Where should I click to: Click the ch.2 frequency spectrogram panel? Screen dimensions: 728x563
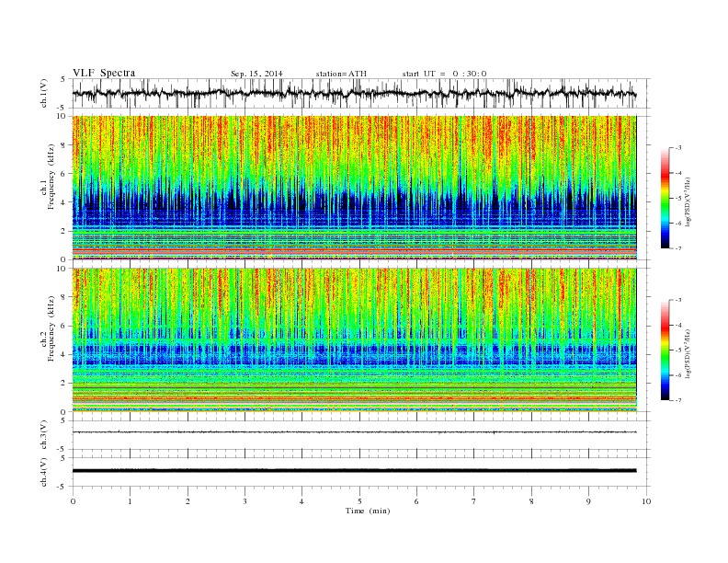(x=354, y=340)
